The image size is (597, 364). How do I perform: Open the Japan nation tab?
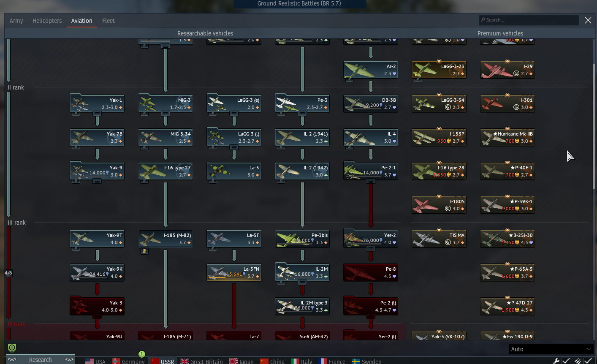click(x=242, y=361)
